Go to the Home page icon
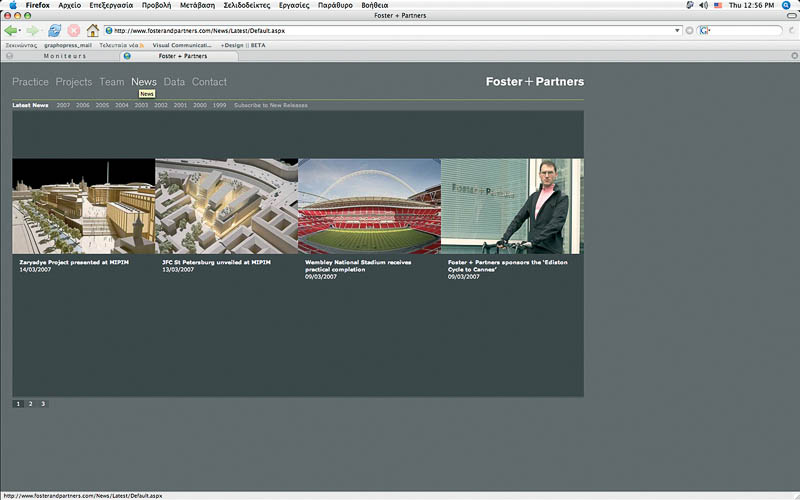The height and width of the screenshot is (500, 800). 92,31
